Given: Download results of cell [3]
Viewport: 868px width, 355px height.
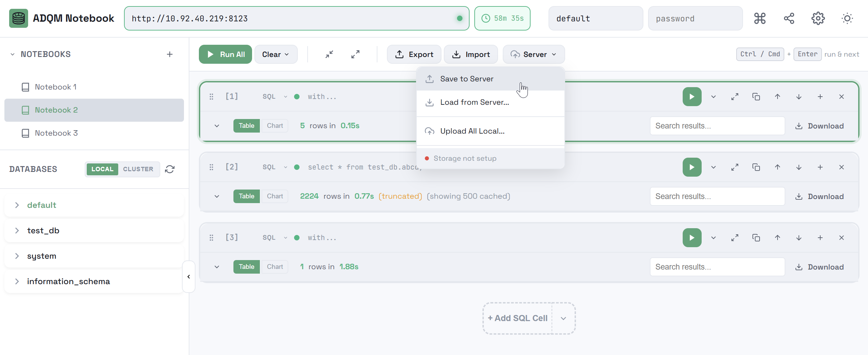Looking at the screenshot, I should [x=819, y=267].
